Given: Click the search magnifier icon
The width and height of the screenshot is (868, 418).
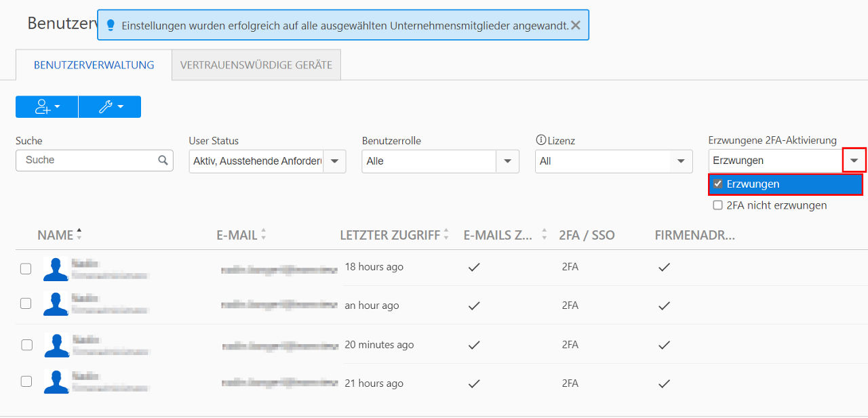Looking at the screenshot, I should [163, 161].
